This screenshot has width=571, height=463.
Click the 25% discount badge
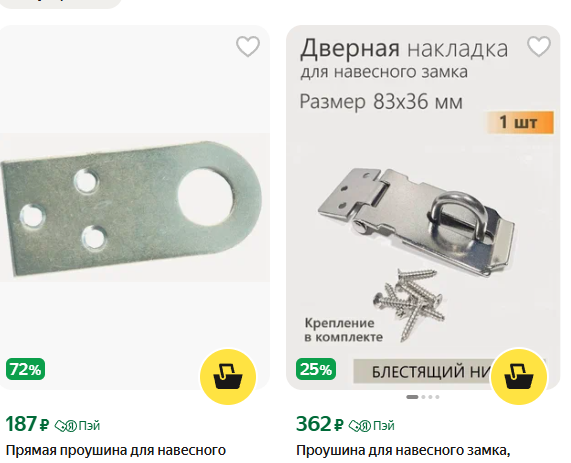[316, 369]
